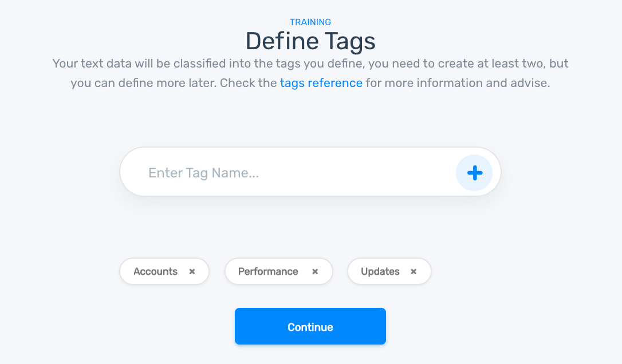Click the 'you can define more later' text
The width and height of the screenshot is (622, 364).
(x=143, y=83)
